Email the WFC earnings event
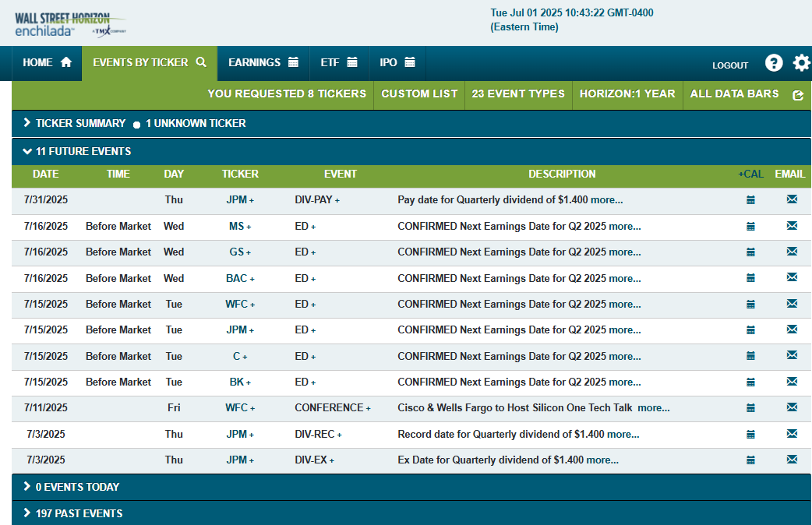 point(792,304)
